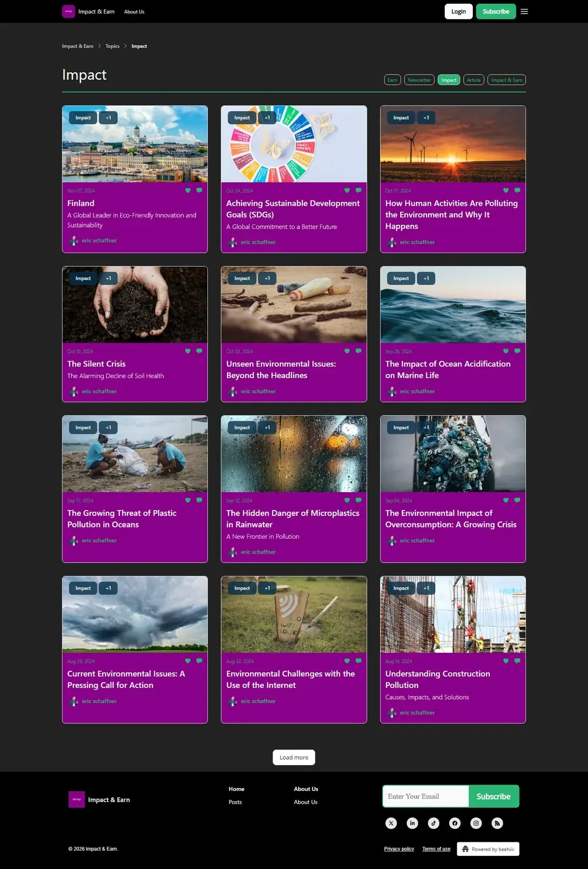Click comment icon on Overconsumption card
This screenshot has height=869, width=588.
click(x=517, y=500)
